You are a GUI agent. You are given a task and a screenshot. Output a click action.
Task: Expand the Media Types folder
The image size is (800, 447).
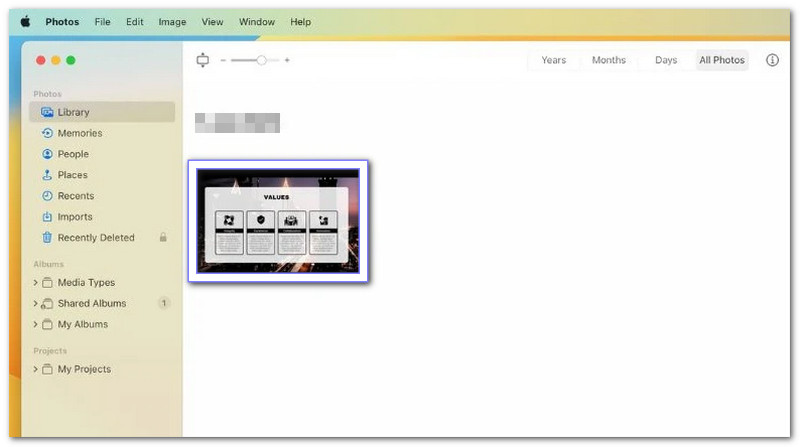(x=36, y=283)
